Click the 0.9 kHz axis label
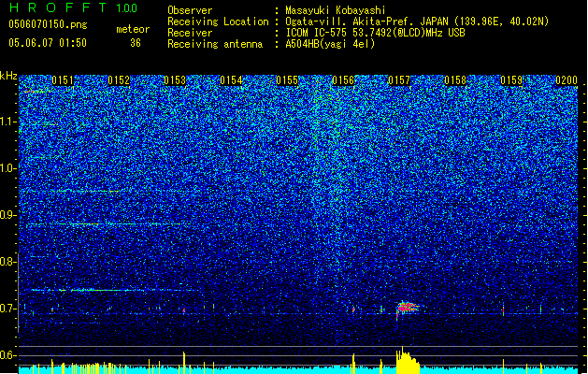Image resolution: width=588 pixels, height=374 pixels. coord(7,215)
